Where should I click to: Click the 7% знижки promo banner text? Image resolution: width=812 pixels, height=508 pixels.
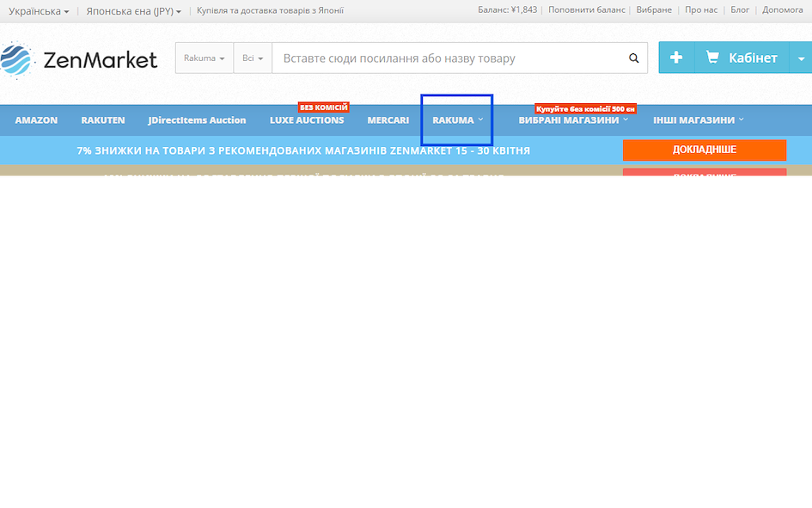click(303, 150)
